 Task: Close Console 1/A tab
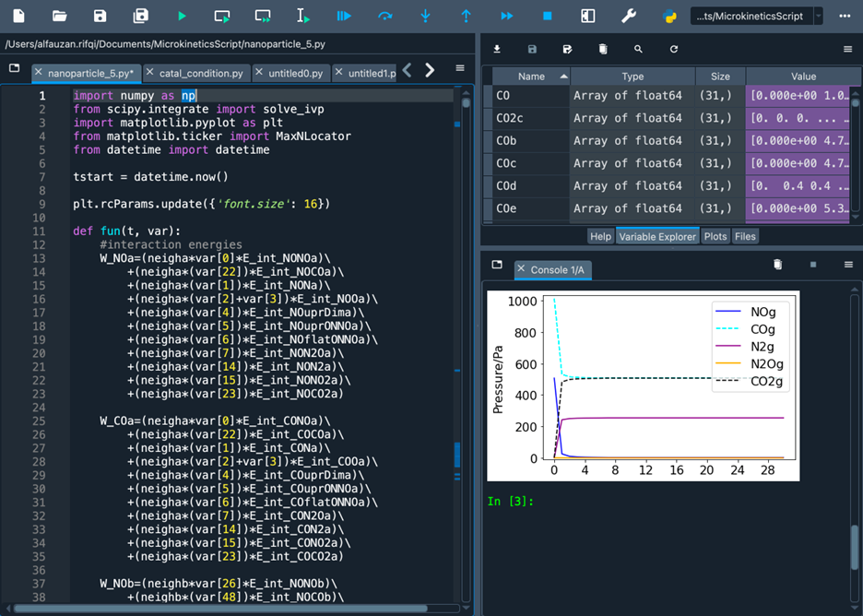click(521, 269)
